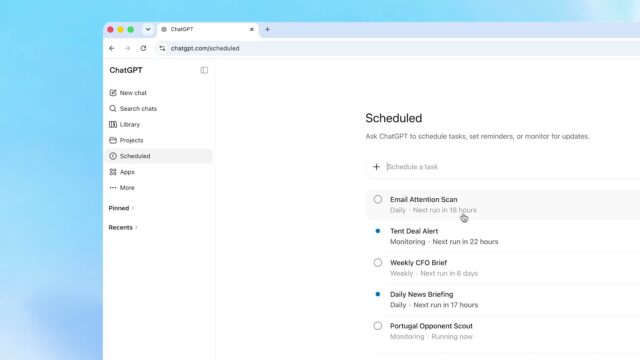Click the Tent Deal Alert blue dot
Viewport: 640px width, 360px height.
tap(378, 231)
